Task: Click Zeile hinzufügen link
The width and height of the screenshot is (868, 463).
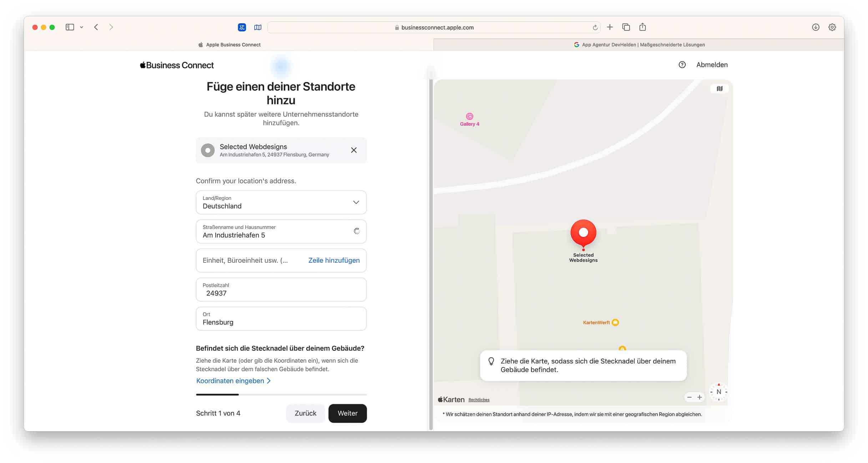Action: [334, 260]
